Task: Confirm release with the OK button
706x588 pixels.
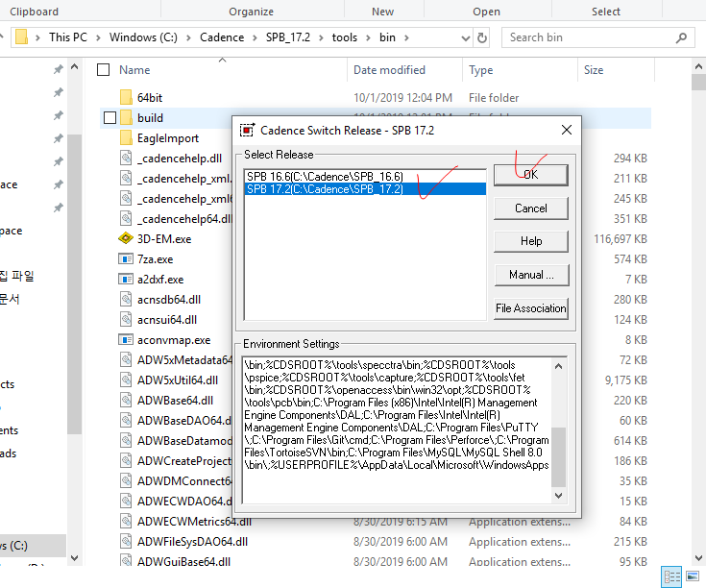Action: coord(531,175)
